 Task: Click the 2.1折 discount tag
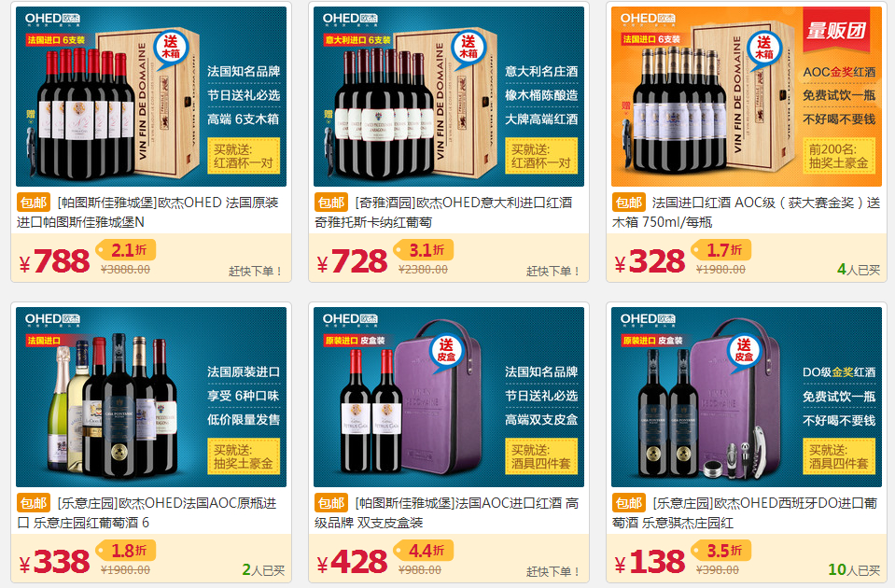click(x=126, y=250)
